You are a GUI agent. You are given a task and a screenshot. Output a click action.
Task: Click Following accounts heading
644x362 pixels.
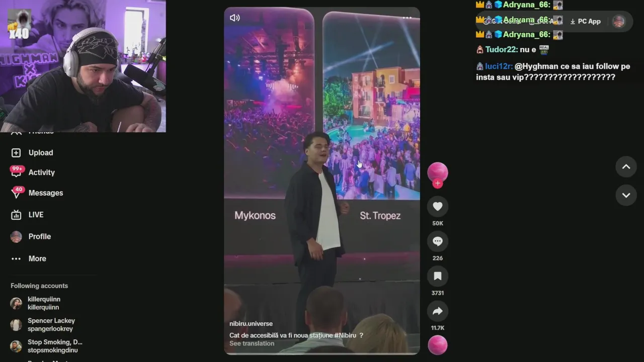click(x=39, y=286)
